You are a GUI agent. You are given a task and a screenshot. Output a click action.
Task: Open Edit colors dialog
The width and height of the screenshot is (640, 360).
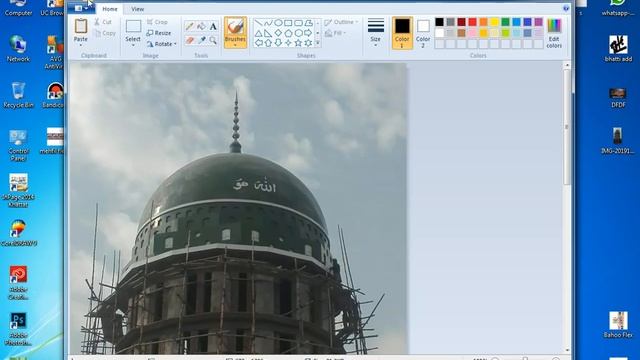click(554, 33)
